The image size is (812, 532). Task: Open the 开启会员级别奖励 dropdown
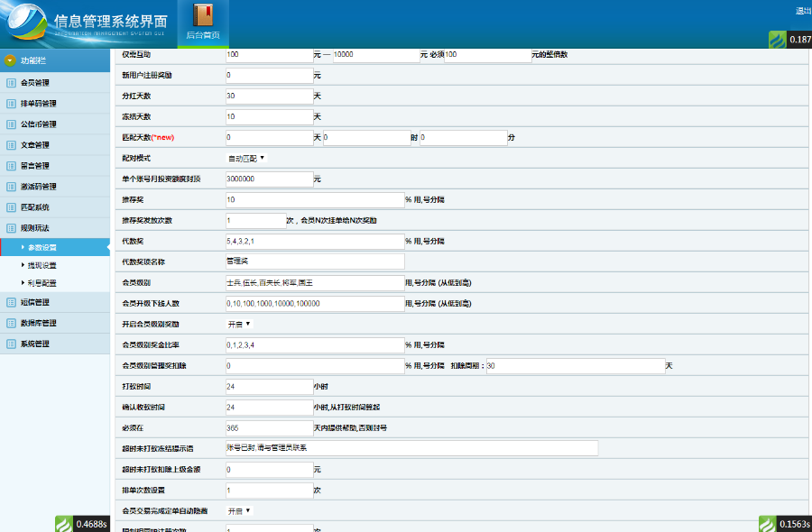click(239, 324)
